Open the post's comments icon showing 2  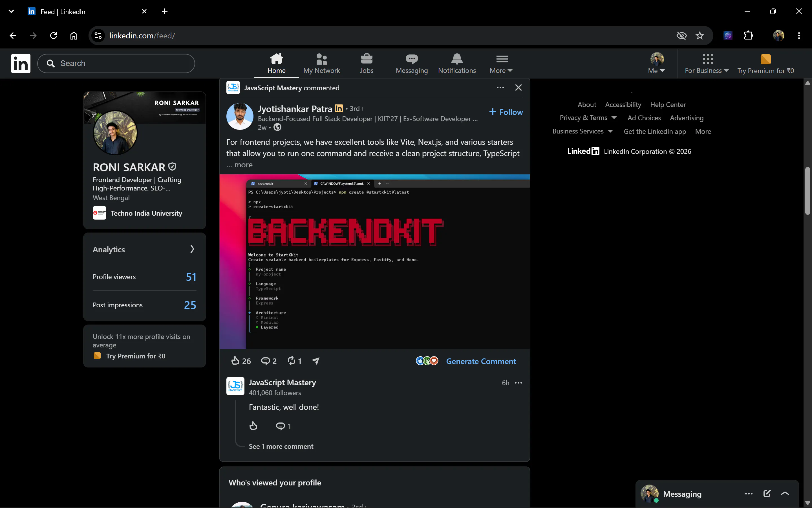coord(268,361)
